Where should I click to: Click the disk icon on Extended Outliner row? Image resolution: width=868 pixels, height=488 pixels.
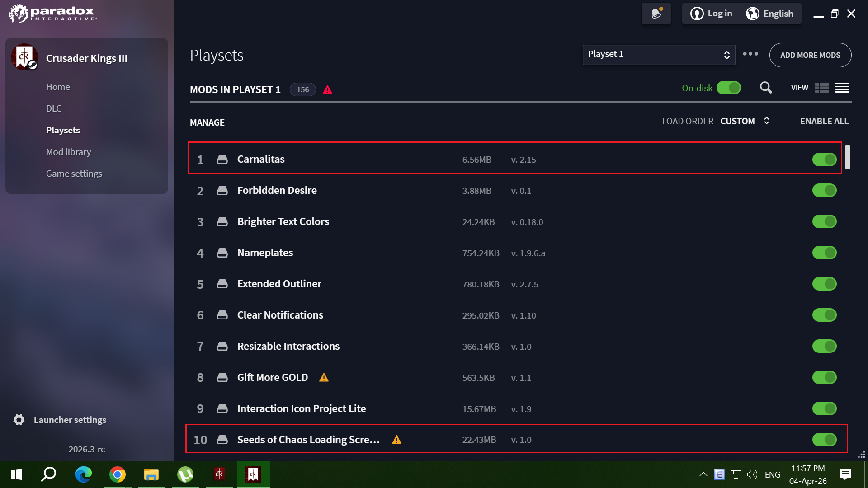(222, 284)
